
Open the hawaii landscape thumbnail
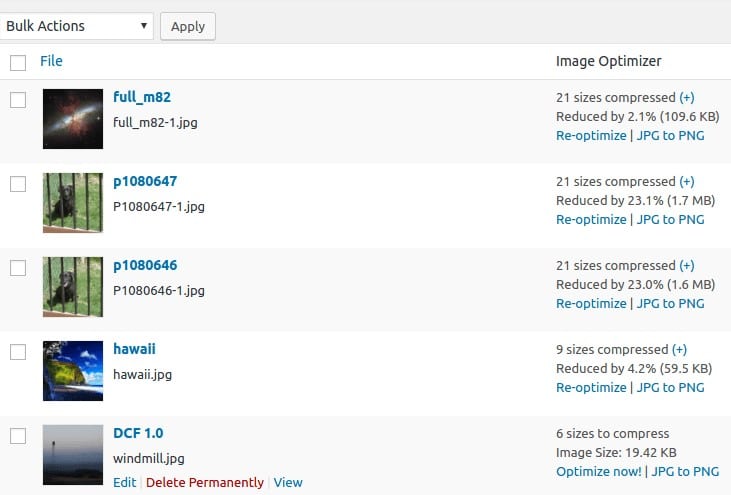tap(73, 371)
